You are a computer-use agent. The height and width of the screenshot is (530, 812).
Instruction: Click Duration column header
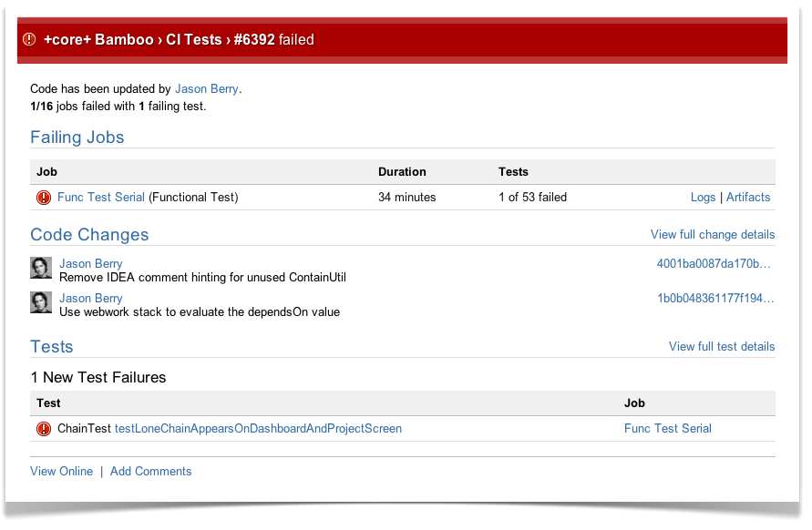402,172
